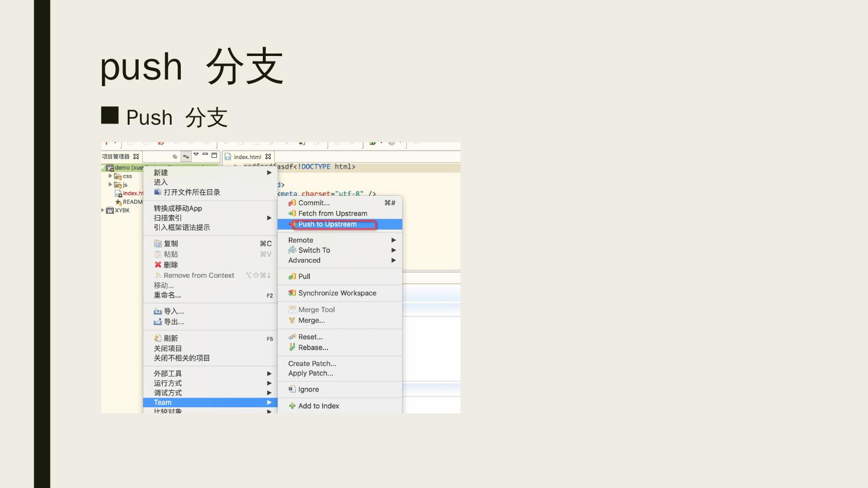Expand the css folder in project tree
The image size is (868, 488).
tap(110, 177)
